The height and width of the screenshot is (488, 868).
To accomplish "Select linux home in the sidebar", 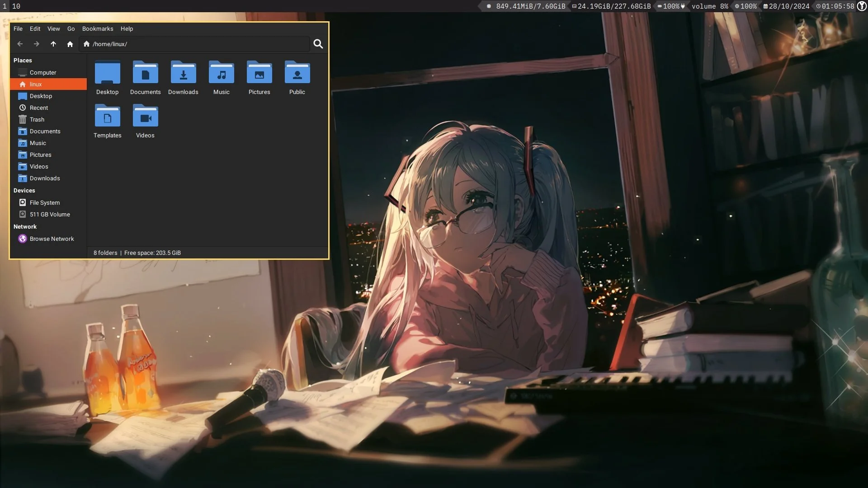I will pyautogui.click(x=48, y=84).
